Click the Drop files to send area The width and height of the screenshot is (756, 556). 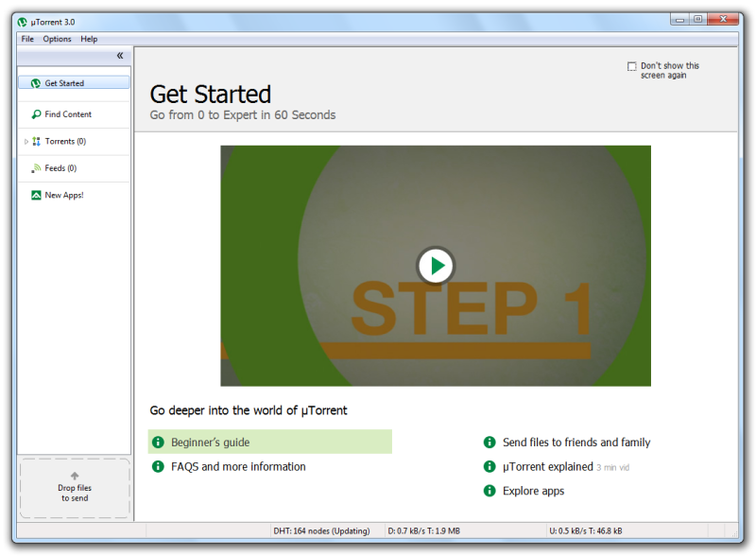[75, 488]
